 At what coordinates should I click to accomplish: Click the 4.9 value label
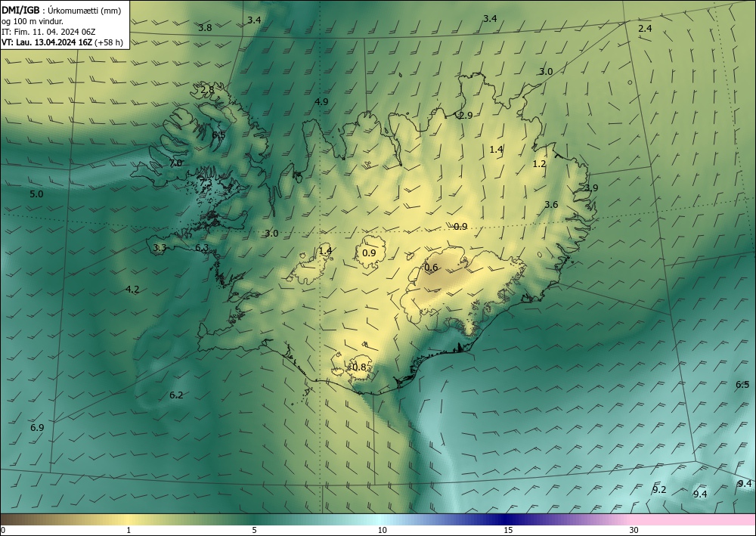click(321, 101)
